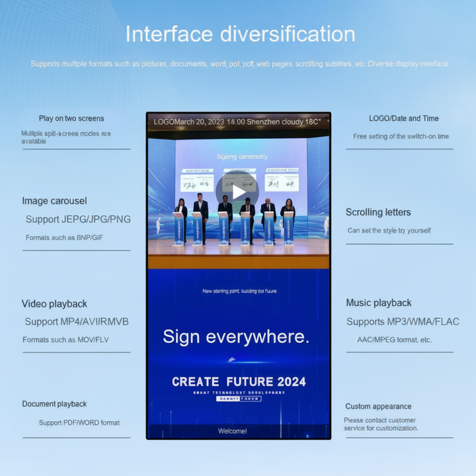
Task: Click the 'Music playback' heading
Action: click(x=379, y=303)
